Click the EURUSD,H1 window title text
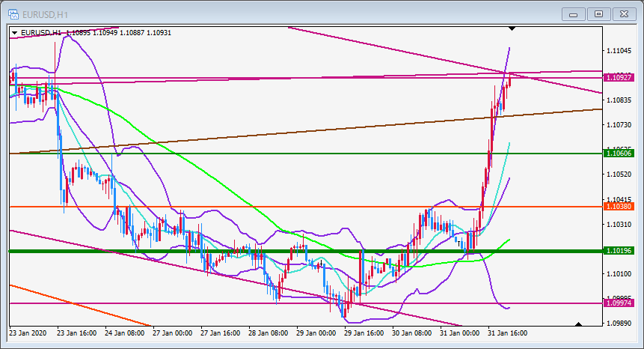 click(45, 15)
